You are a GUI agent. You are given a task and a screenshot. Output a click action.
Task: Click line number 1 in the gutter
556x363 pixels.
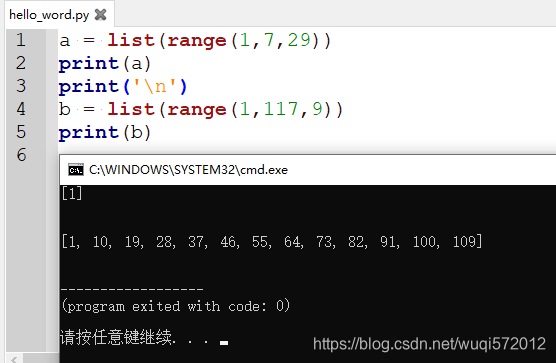tap(21, 40)
